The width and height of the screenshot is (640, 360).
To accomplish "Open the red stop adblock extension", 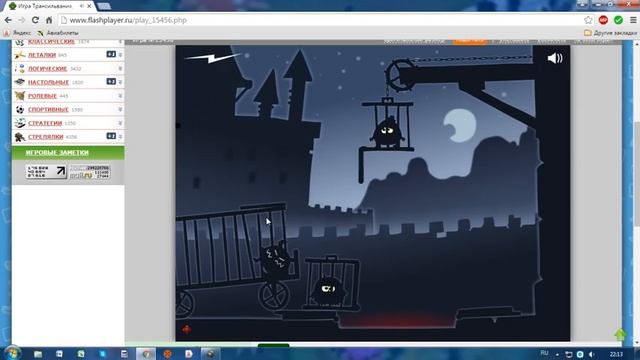I will pyautogui.click(x=603, y=20).
